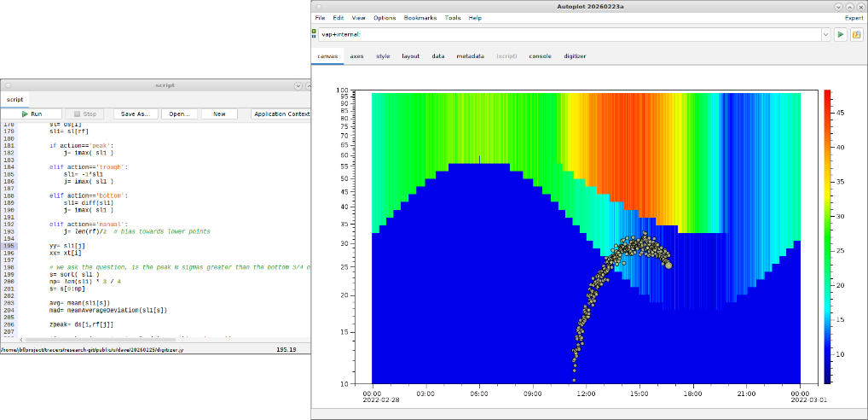
Task: Click the Open... button in script window
Action: 179,114
